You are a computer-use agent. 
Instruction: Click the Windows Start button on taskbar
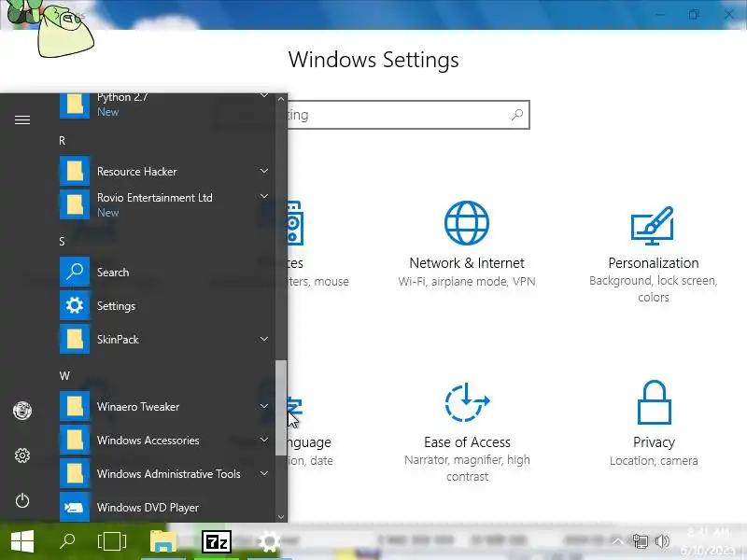[x=22, y=541]
